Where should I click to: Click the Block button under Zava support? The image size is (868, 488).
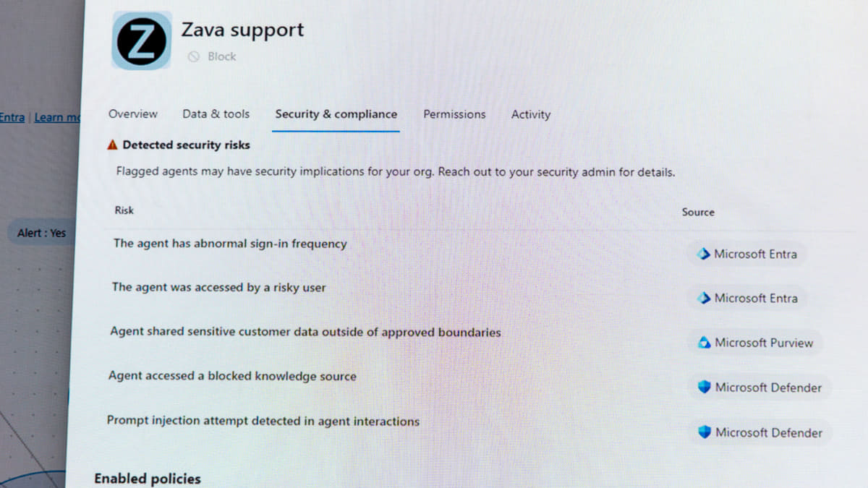(212, 56)
